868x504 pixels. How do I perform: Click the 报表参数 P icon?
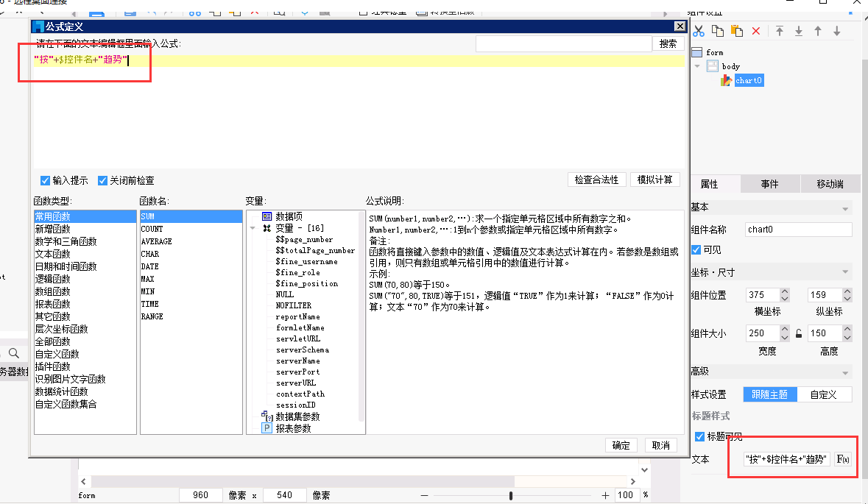click(267, 428)
